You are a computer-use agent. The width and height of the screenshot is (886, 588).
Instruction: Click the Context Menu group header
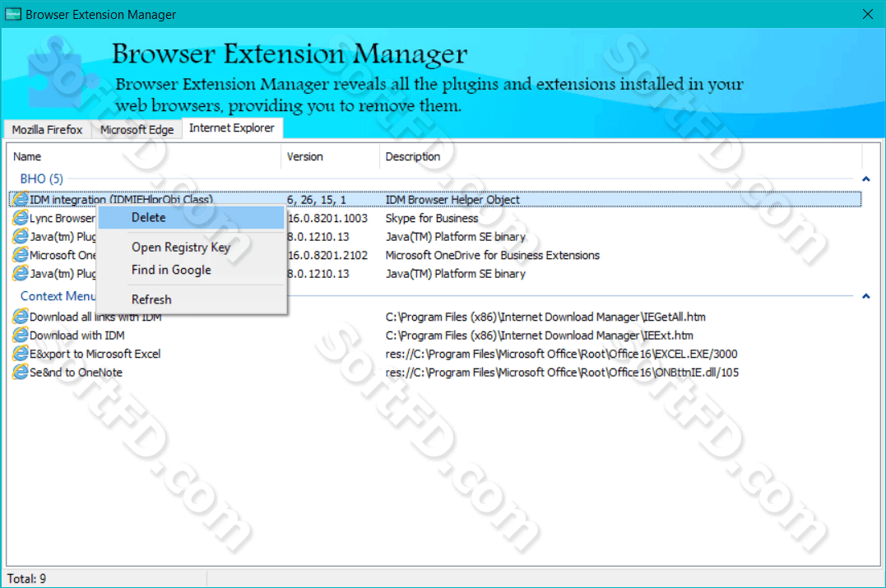[58, 296]
